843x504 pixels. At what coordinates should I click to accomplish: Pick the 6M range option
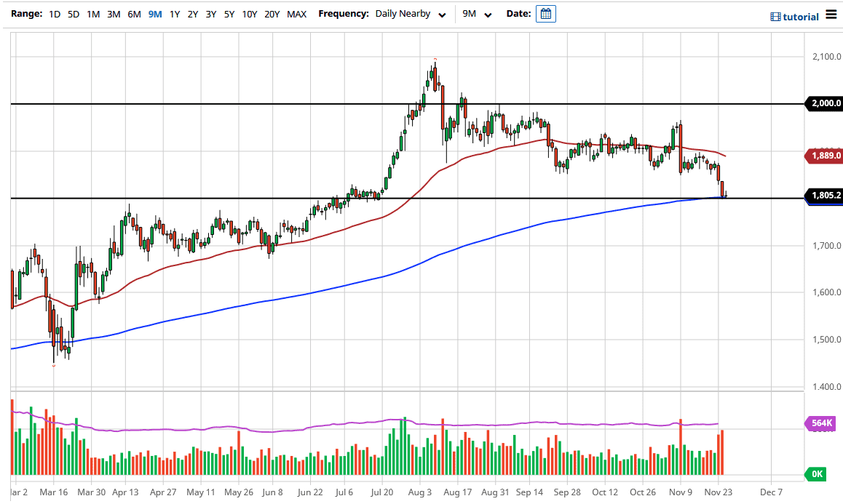pos(134,14)
